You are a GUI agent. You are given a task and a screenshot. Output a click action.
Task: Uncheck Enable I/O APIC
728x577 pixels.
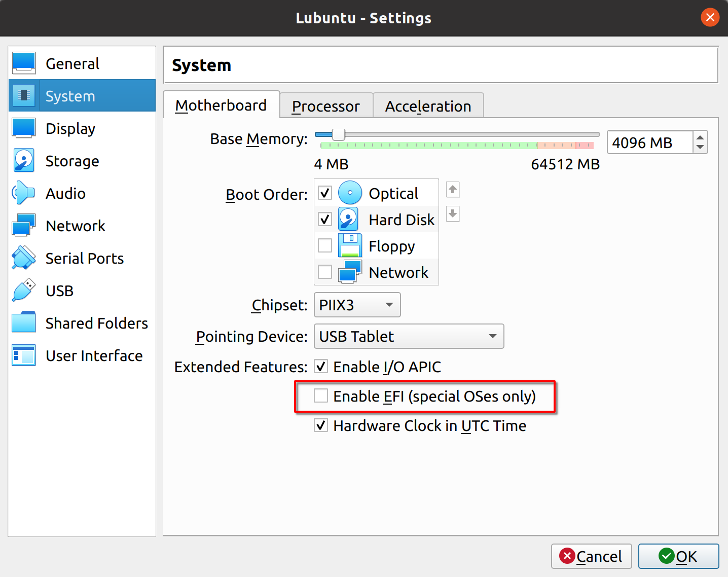pyautogui.click(x=321, y=367)
